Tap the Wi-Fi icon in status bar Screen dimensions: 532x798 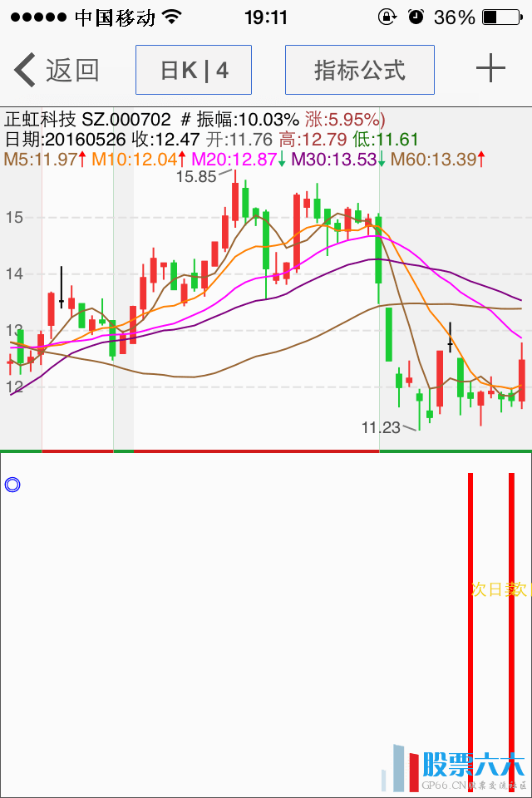pyautogui.click(x=172, y=17)
